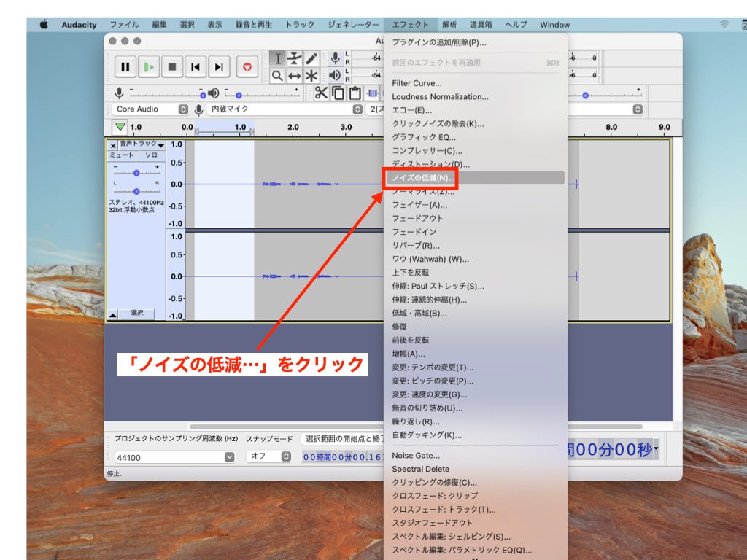This screenshot has height=560, width=747.
Task: Open the トラック menu
Action: click(300, 25)
